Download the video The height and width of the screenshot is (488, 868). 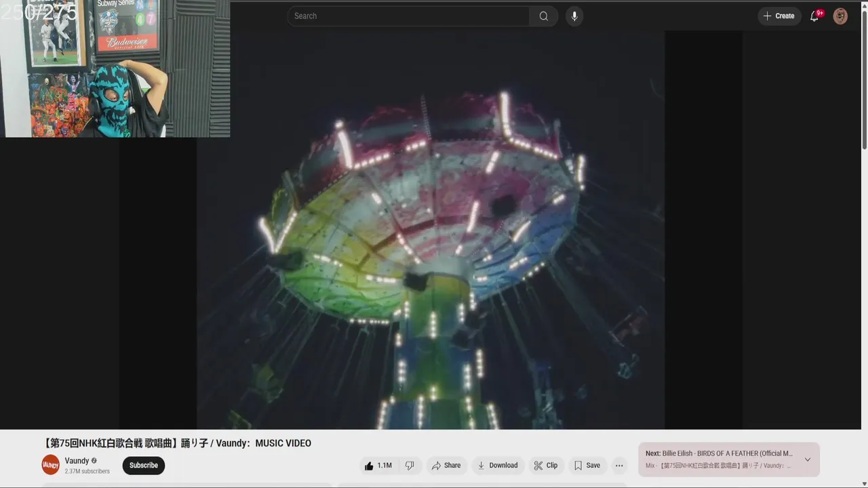click(498, 466)
